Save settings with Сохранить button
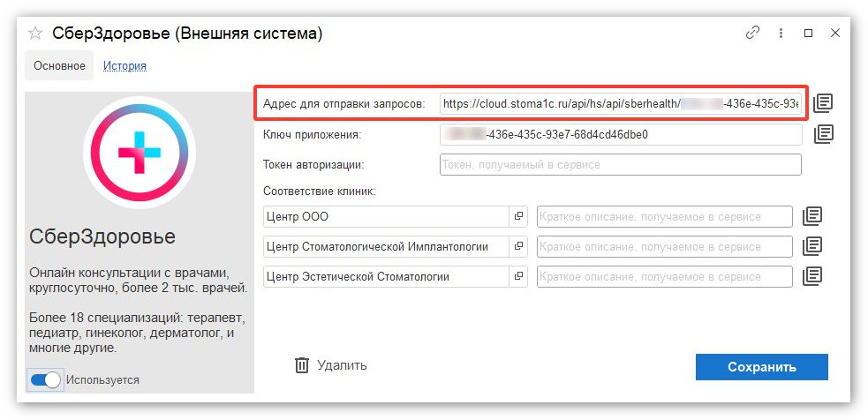The width and height of the screenshot is (868, 420). point(762,367)
